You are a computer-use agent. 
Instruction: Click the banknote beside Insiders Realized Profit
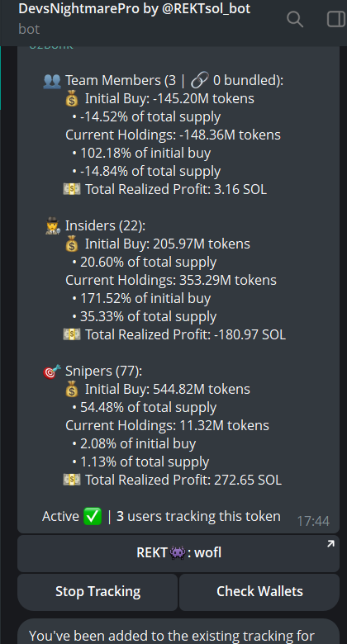(72, 334)
